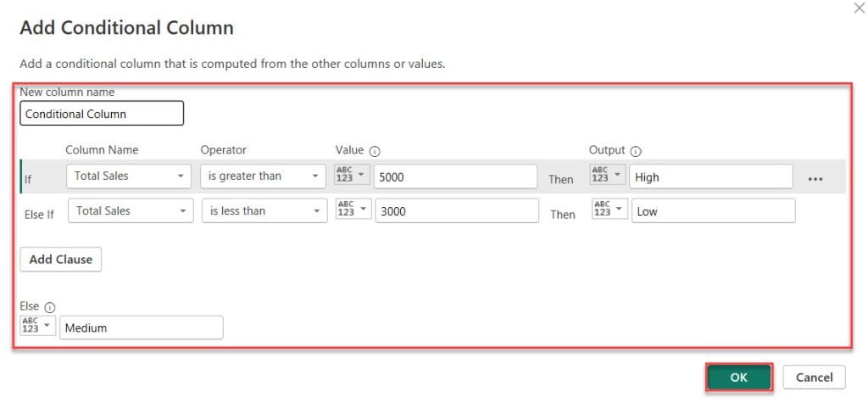The width and height of the screenshot is (868, 409).
Task: Click the 'Add Conditional Column' title
Action: [x=127, y=28]
